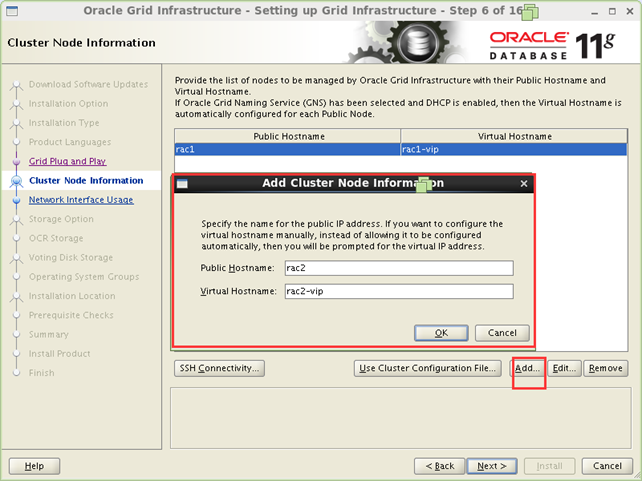The image size is (642, 481).
Task: Focus the Public Hostname field
Action: click(x=399, y=268)
